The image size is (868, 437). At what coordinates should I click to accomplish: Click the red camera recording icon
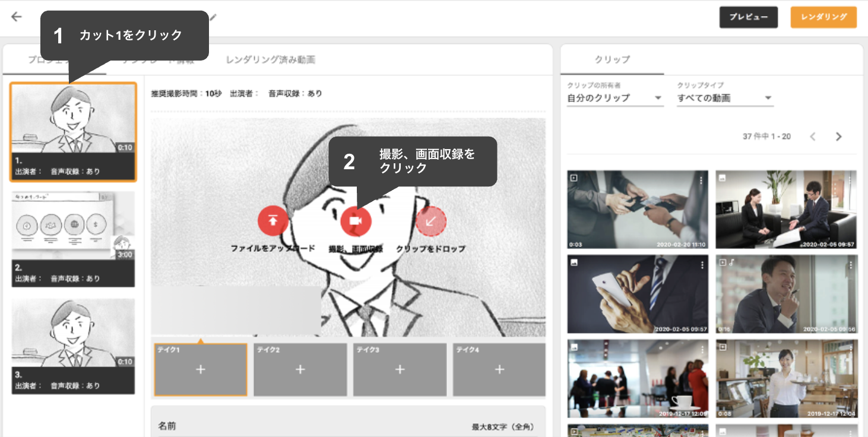click(x=356, y=221)
